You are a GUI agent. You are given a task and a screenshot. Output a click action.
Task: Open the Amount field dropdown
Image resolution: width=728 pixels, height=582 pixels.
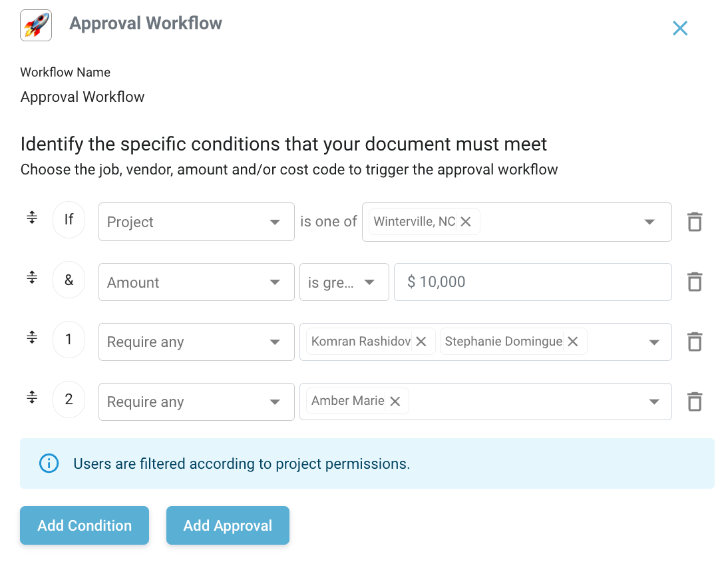[x=196, y=282]
